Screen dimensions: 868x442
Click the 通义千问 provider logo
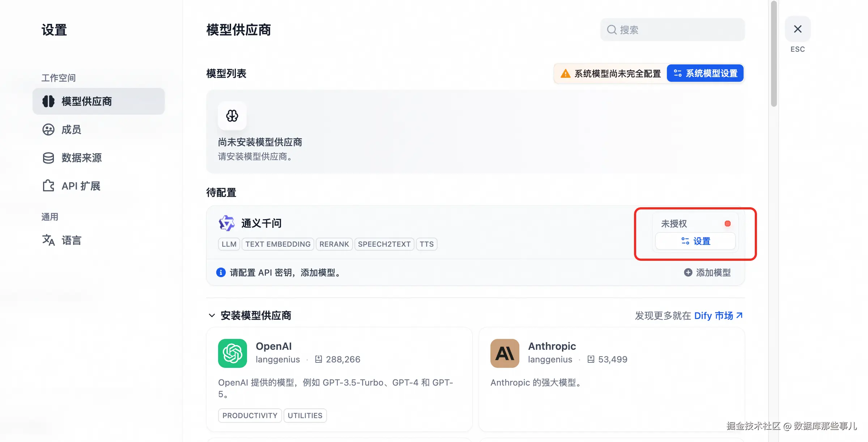click(x=226, y=223)
